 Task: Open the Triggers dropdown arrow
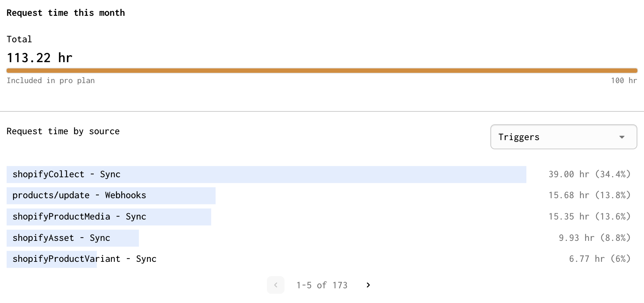coord(622,137)
